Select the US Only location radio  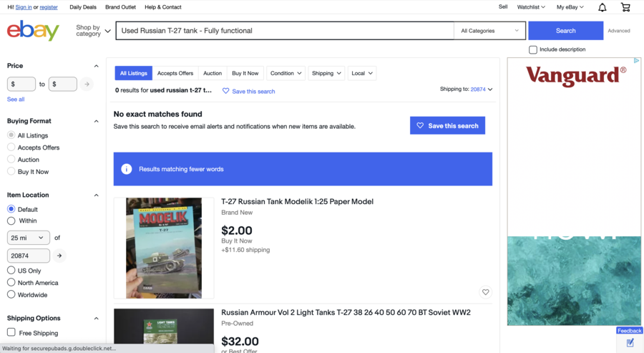pyautogui.click(x=11, y=270)
